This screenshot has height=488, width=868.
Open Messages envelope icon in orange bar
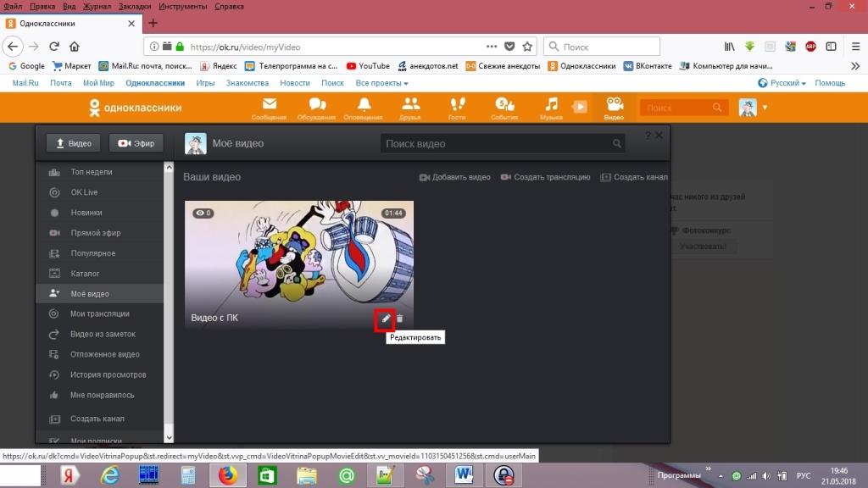(x=269, y=108)
